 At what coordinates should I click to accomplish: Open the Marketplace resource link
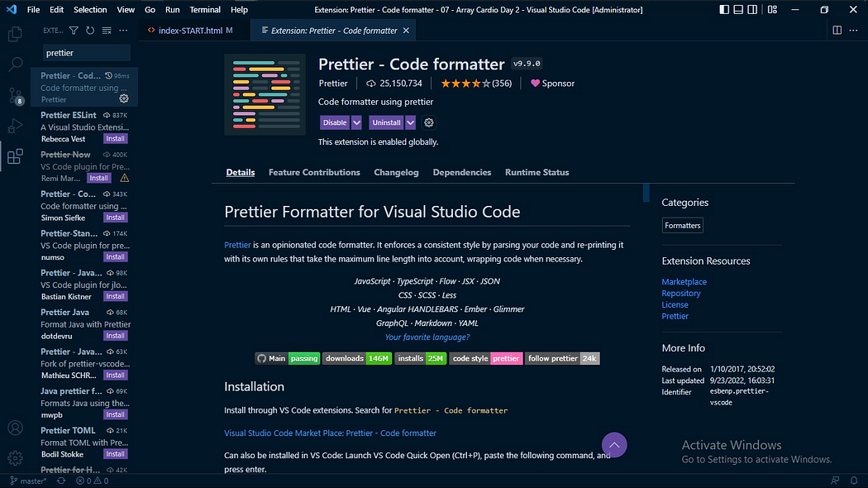tap(684, 281)
